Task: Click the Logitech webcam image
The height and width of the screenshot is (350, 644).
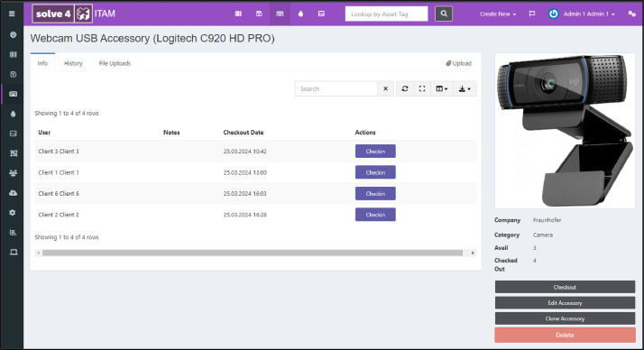Action: click(565, 131)
